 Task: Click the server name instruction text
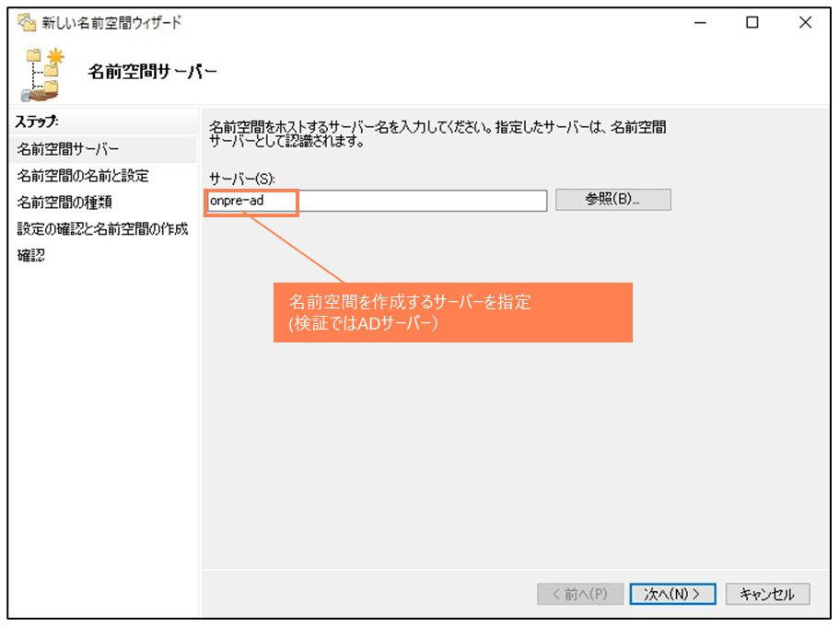click(x=437, y=134)
